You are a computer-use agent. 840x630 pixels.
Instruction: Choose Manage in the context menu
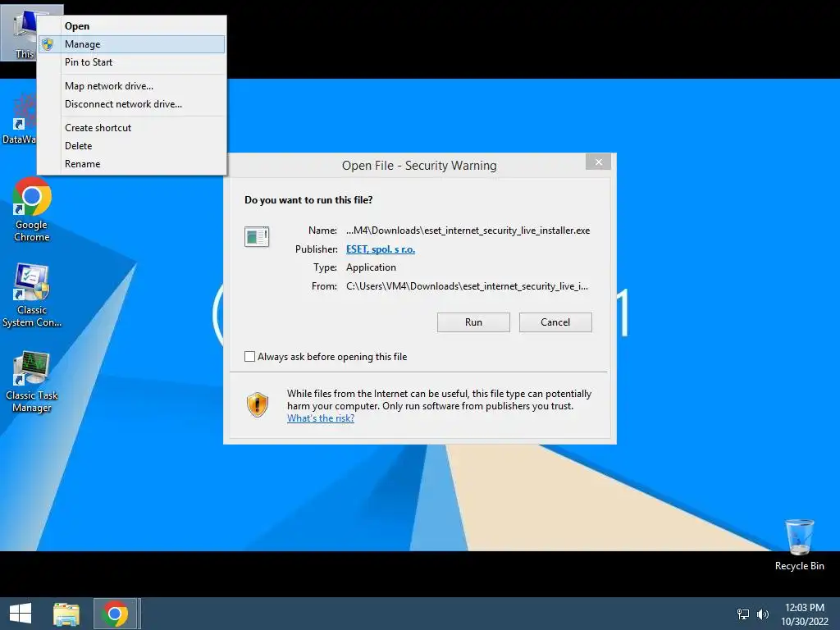pos(132,44)
